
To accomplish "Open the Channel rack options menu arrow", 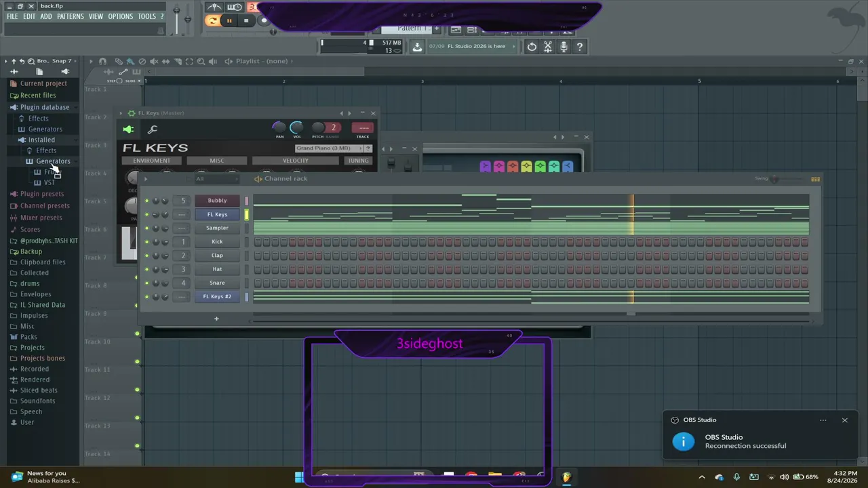I will [146, 179].
